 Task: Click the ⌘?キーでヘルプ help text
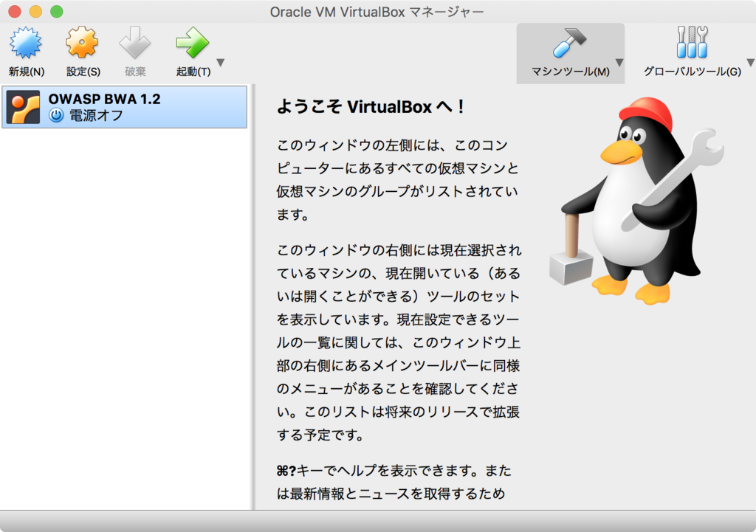pos(394,482)
